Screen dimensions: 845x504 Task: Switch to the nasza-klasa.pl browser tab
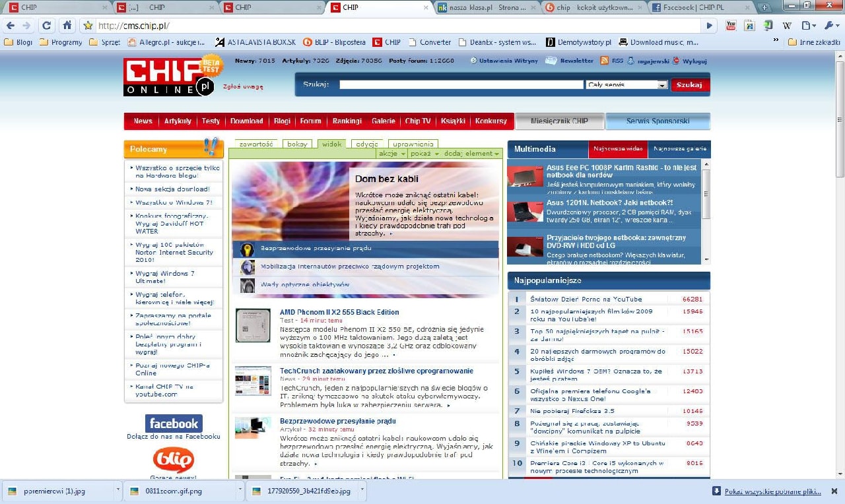click(x=487, y=7)
